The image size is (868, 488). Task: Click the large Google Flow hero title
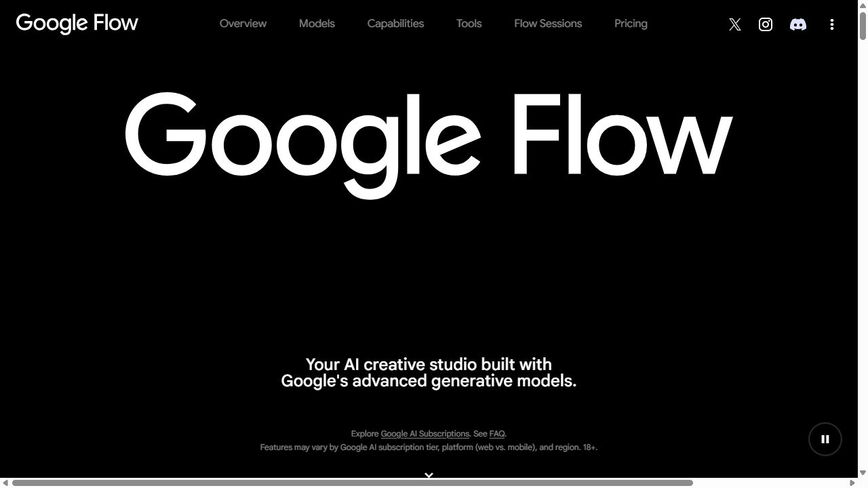(x=429, y=144)
